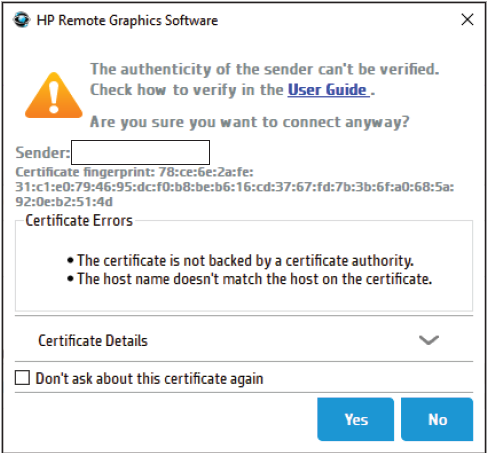Click the HP Remote Graphics Software title icon

[x=22, y=20]
